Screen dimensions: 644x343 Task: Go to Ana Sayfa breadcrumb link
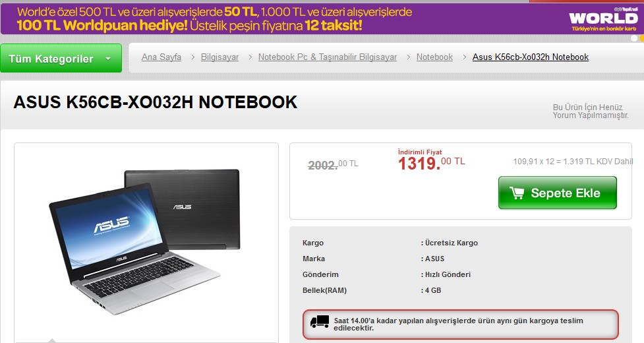[161, 57]
